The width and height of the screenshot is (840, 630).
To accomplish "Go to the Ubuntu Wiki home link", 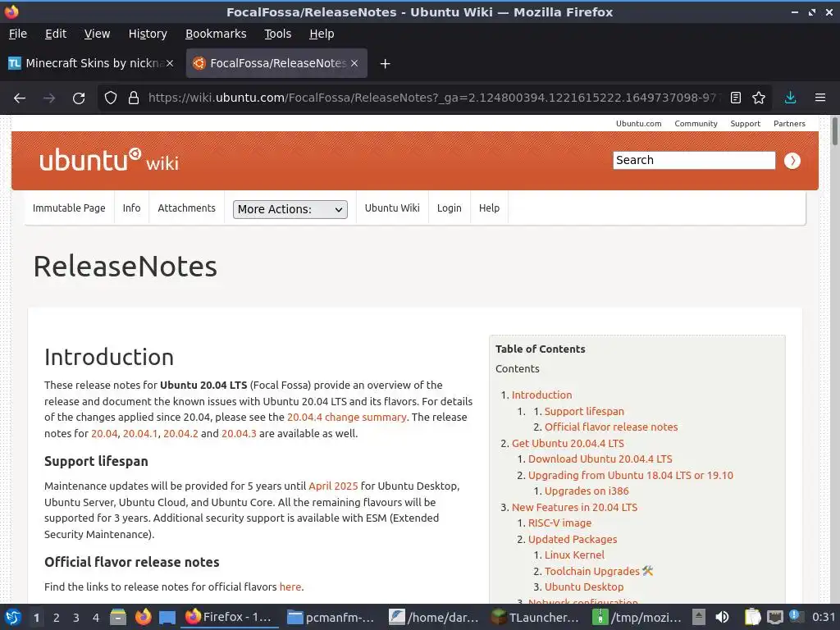I will [x=392, y=208].
